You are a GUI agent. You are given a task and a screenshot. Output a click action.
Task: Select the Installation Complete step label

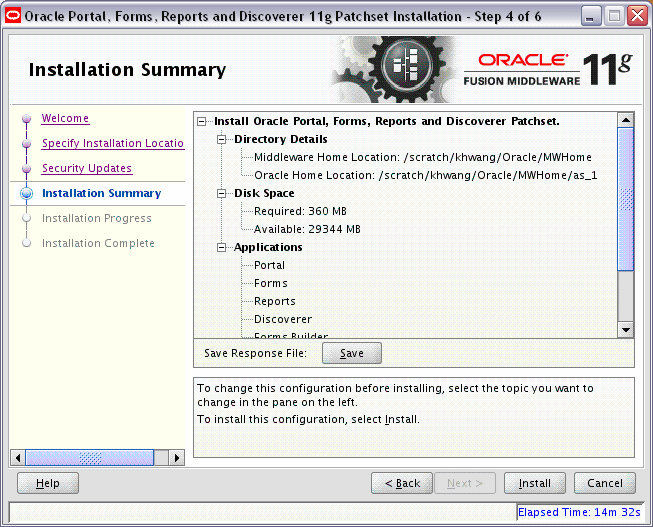[x=98, y=243]
